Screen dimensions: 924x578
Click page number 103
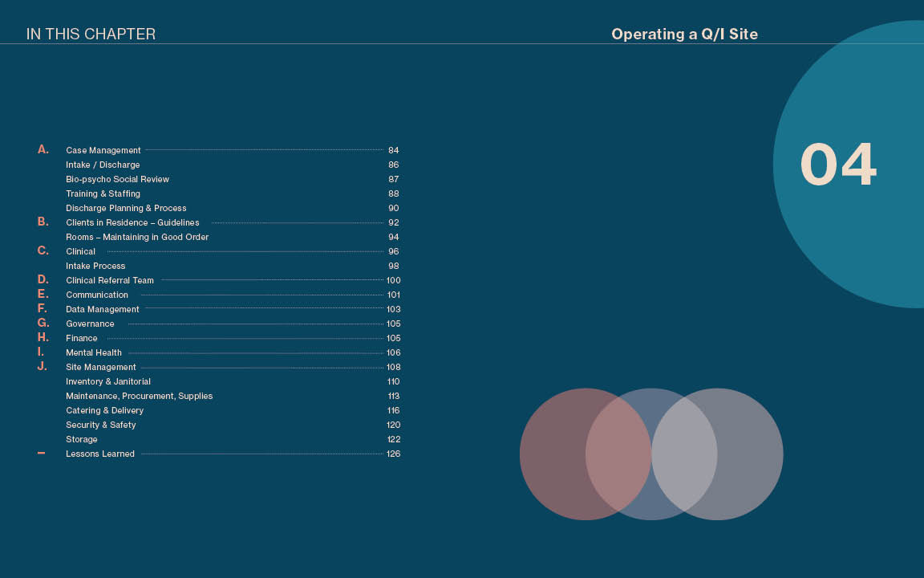tap(394, 309)
